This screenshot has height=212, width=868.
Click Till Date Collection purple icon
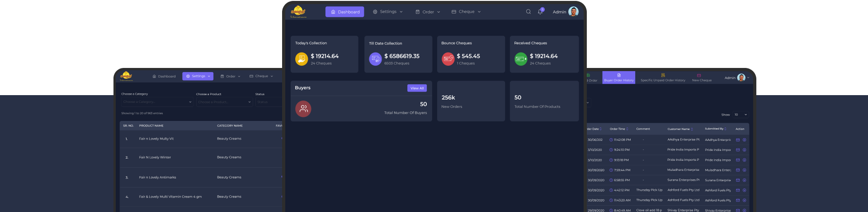tap(375, 59)
